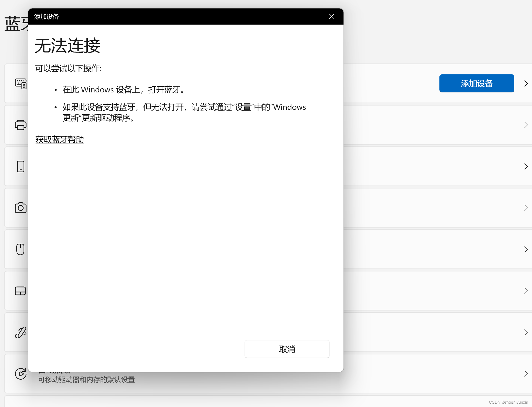The image size is (532, 407).
Task: Click the printer icon in the settings list
Action: [x=20, y=125]
